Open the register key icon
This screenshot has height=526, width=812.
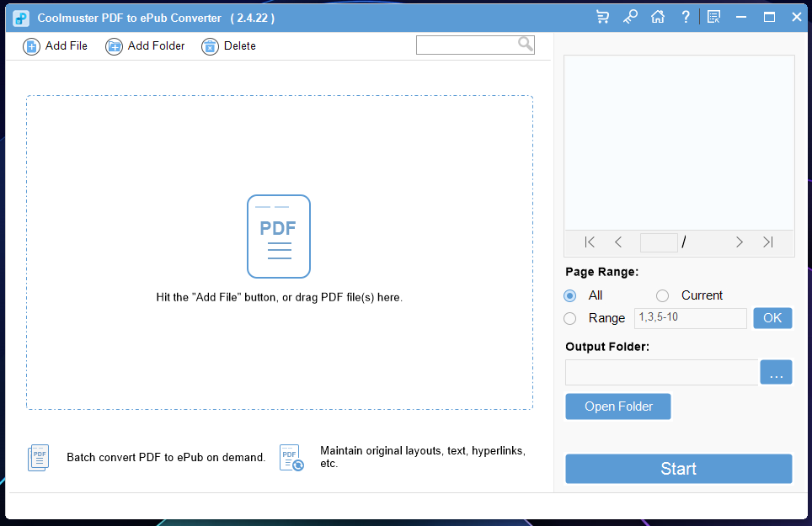tap(630, 17)
